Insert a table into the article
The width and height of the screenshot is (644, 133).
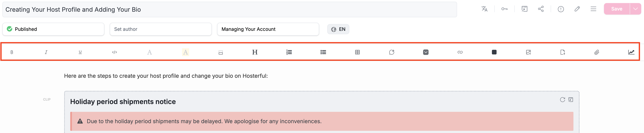click(357, 52)
